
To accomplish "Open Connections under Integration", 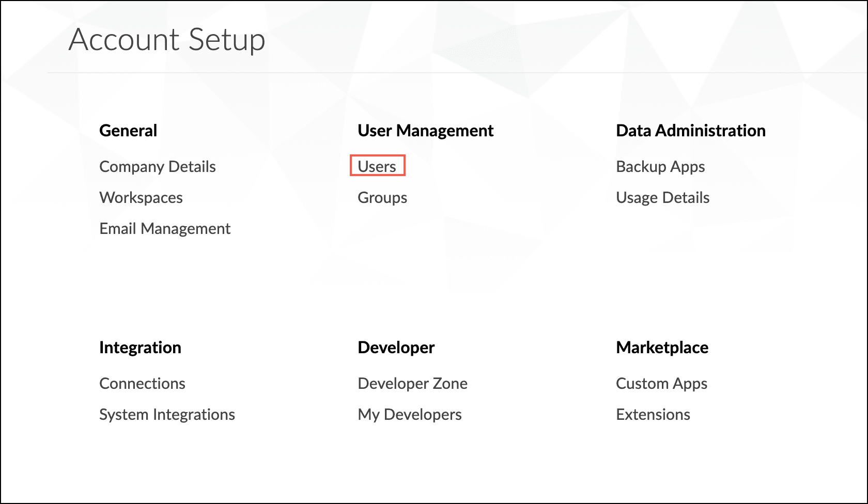I will click(142, 384).
